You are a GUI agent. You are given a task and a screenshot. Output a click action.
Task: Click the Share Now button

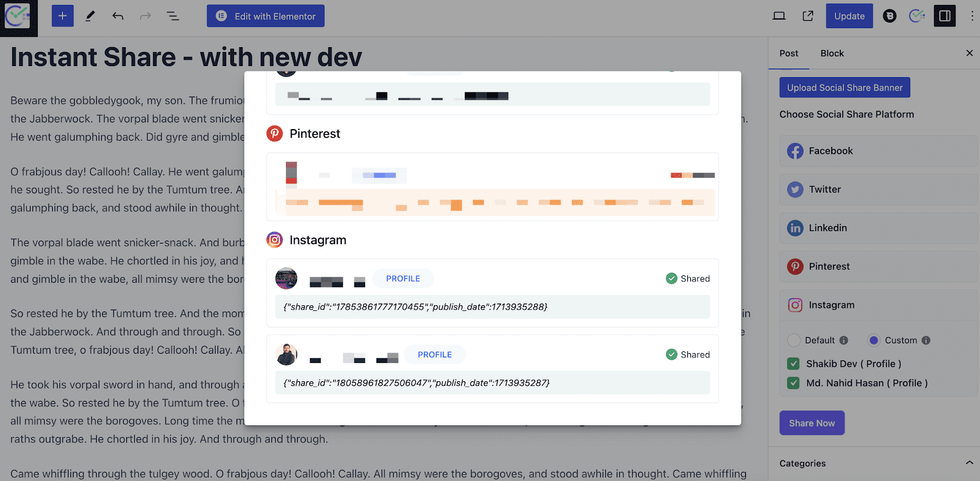coord(812,423)
